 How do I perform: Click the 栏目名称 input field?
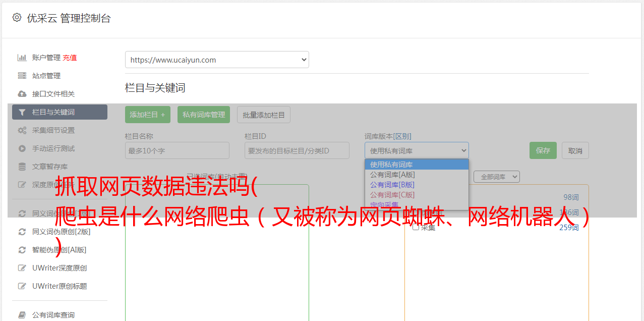177,150
